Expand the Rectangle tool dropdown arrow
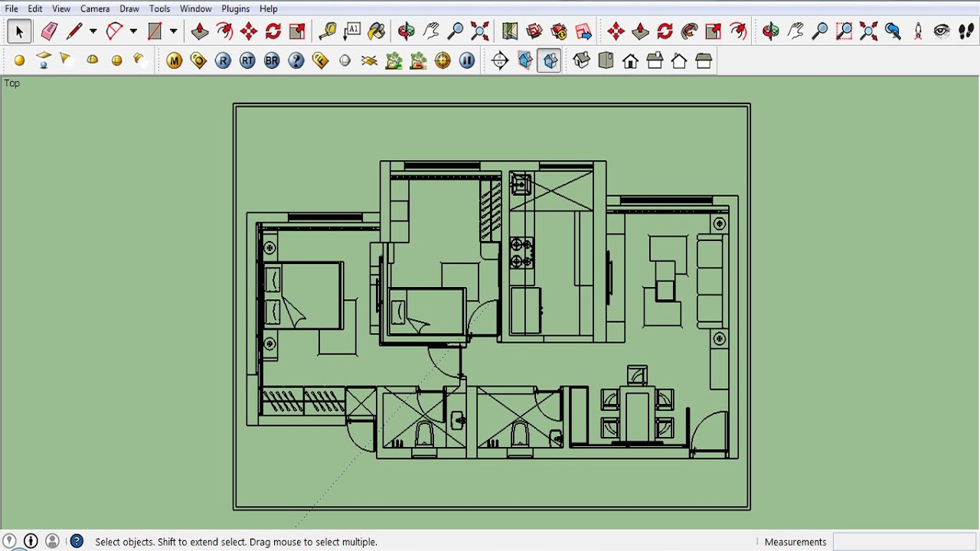The height and width of the screenshot is (551, 980). (x=173, y=31)
